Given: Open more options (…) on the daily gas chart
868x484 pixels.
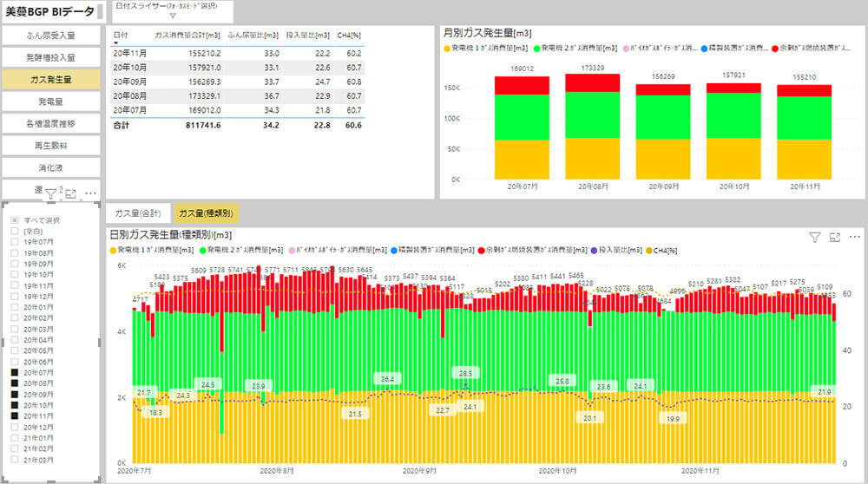Looking at the screenshot, I should point(855,237).
